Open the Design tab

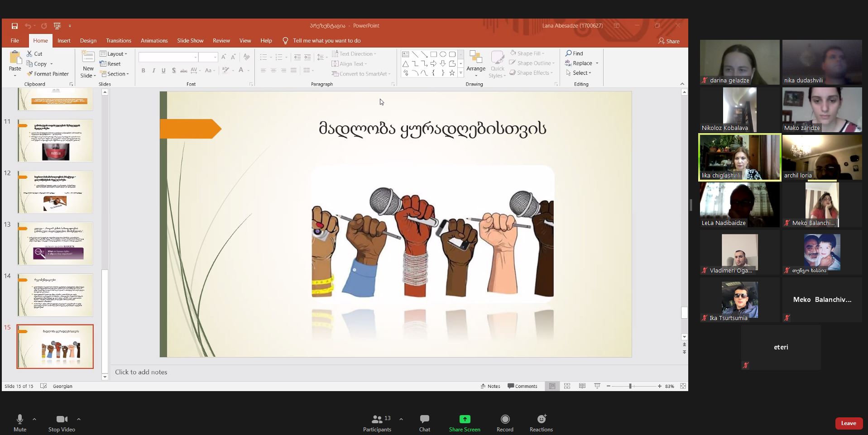pyautogui.click(x=88, y=41)
